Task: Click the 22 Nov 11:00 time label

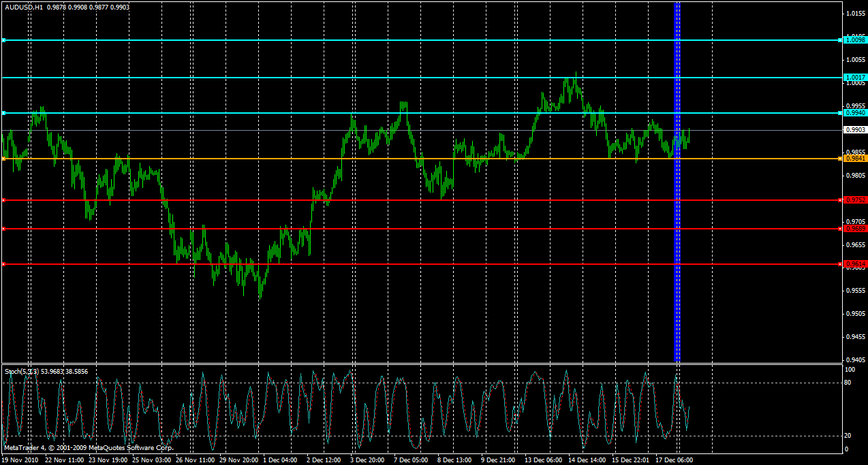Action: [65, 460]
